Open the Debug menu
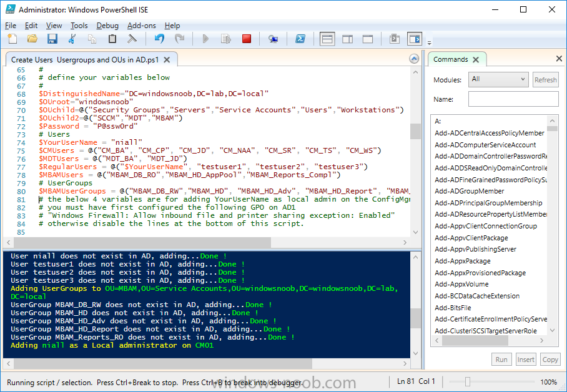 pyautogui.click(x=107, y=26)
